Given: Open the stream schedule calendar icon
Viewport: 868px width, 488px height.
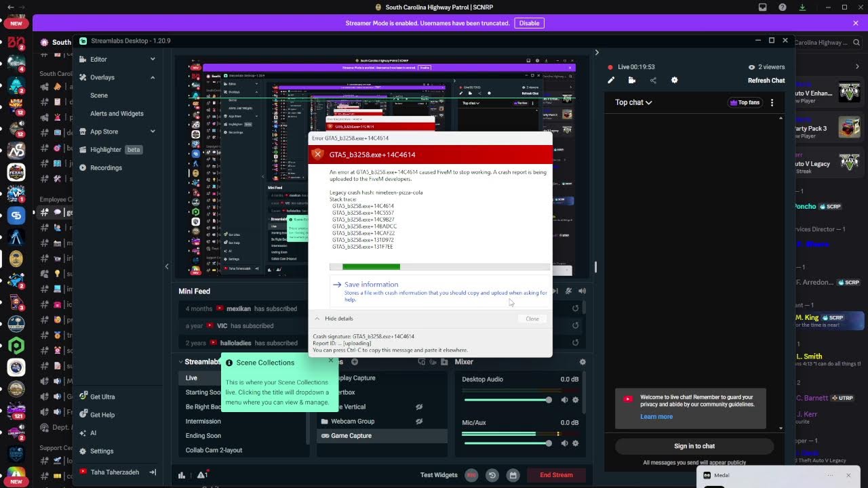Looking at the screenshot, I should (x=513, y=475).
